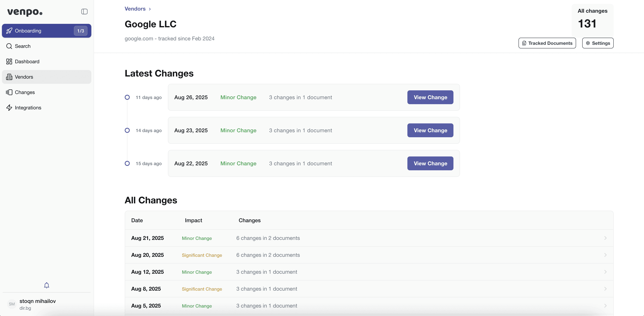The height and width of the screenshot is (316, 644).
Task: Click the Onboarding 1/3 progress badge
Action: tap(80, 31)
